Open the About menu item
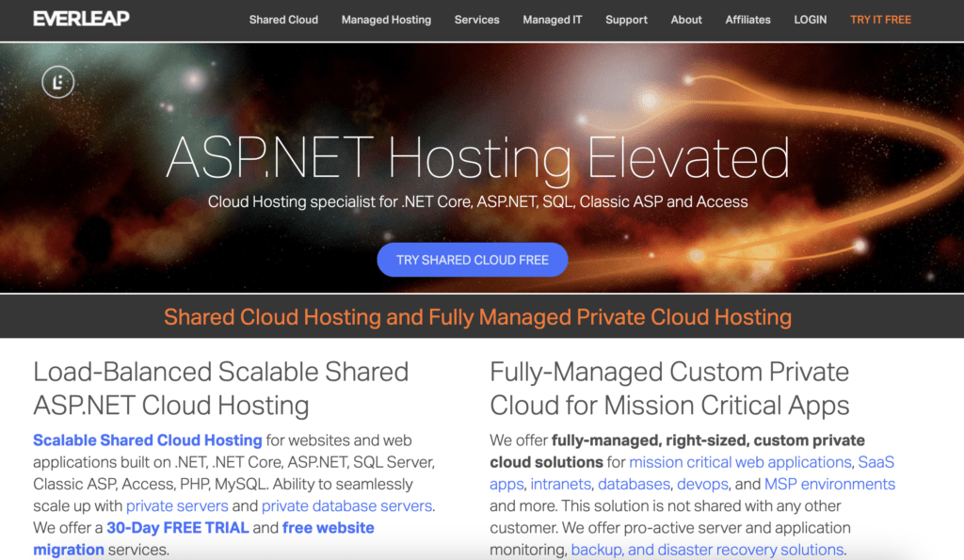The image size is (964, 560). point(686,20)
